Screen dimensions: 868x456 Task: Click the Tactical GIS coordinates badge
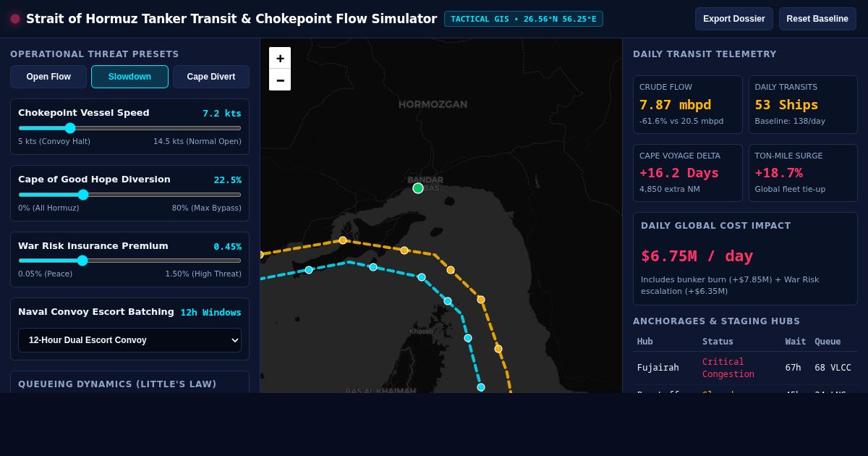pyautogui.click(x=524, y=19)
